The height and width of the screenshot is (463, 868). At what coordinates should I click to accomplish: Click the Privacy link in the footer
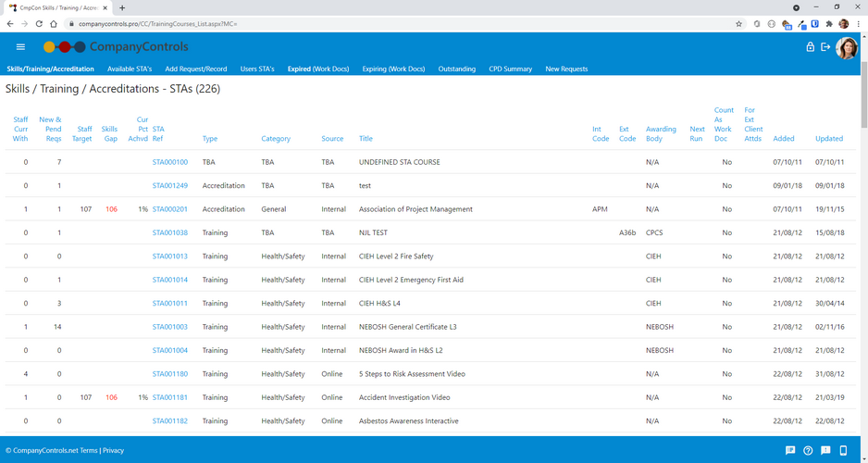tap(114, 450)
